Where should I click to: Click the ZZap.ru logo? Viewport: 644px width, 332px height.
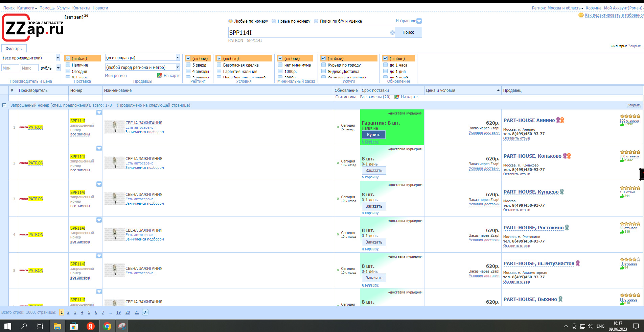click(x=33, y=28)
